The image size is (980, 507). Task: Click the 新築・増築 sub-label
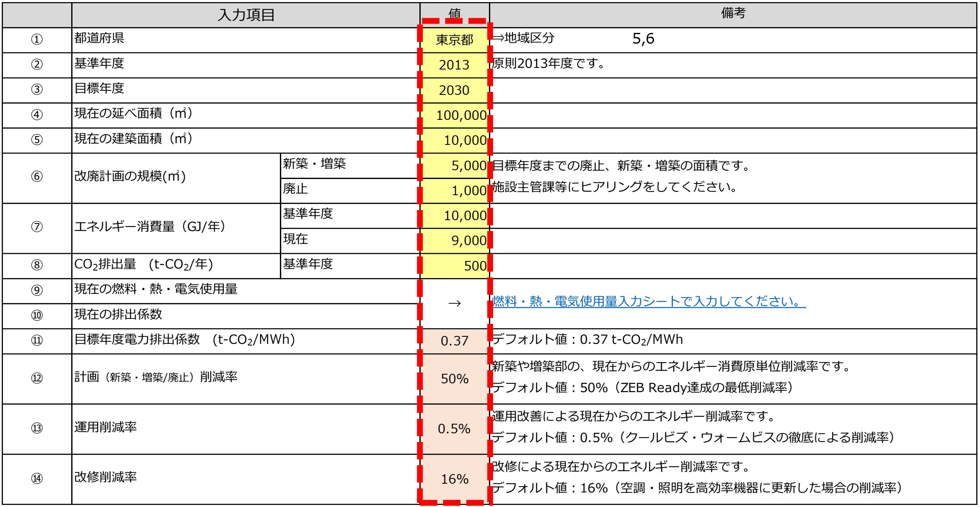tap(314, 164)
